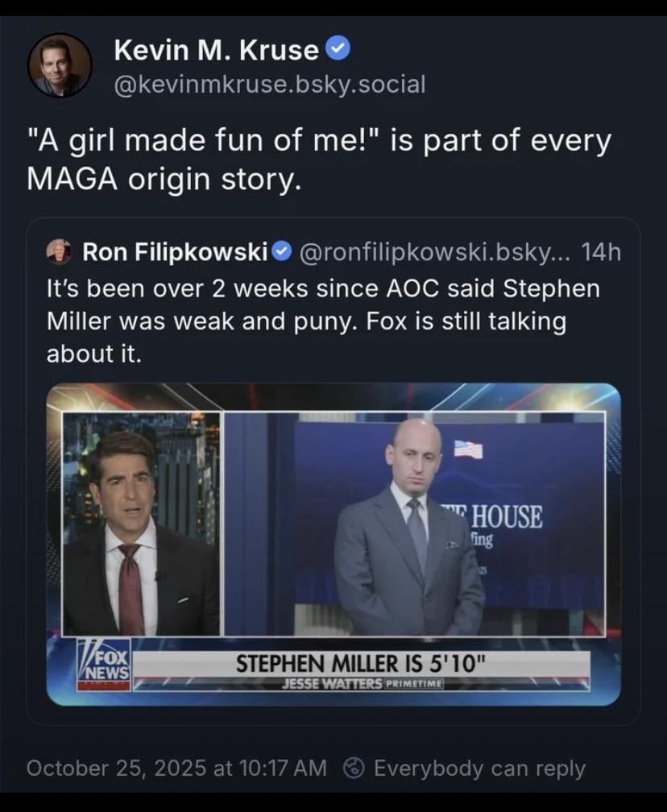
Task: Click the right White House briefing panel of image
Action: tap(414, 524)
